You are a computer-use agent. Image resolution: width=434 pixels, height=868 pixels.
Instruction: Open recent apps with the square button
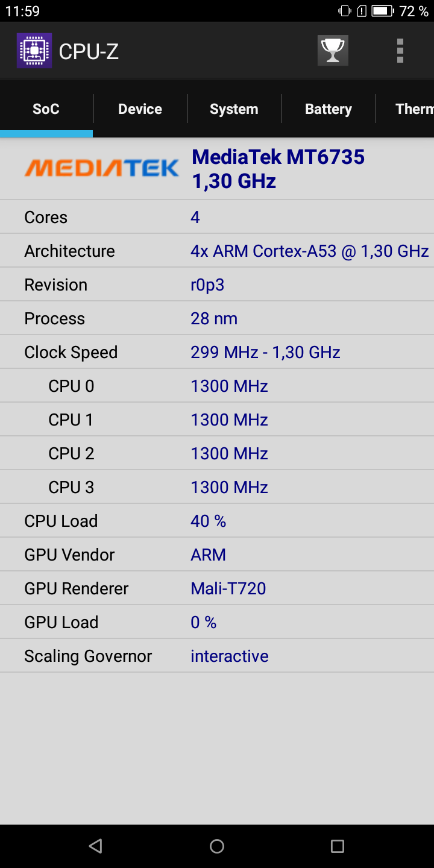pos(338,846)
